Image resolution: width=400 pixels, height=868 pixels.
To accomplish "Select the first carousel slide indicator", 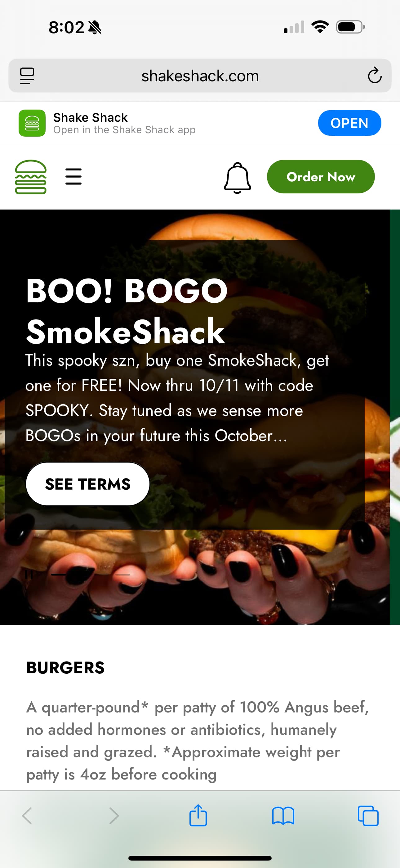I will 59,575.
